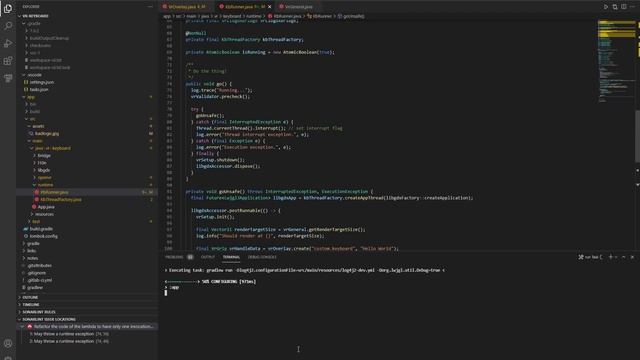Viewport: 640px width, 360px height.
Task: Open the Output panel tab
Action: (208, 257)
